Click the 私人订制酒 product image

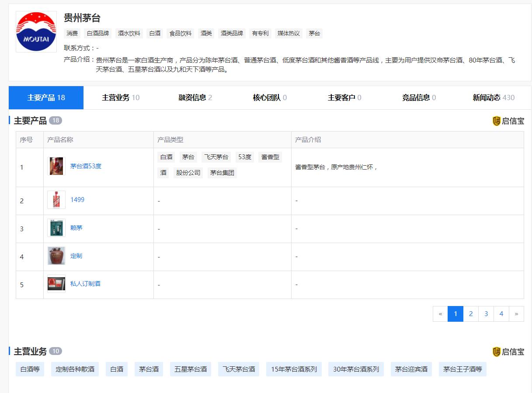56,284
